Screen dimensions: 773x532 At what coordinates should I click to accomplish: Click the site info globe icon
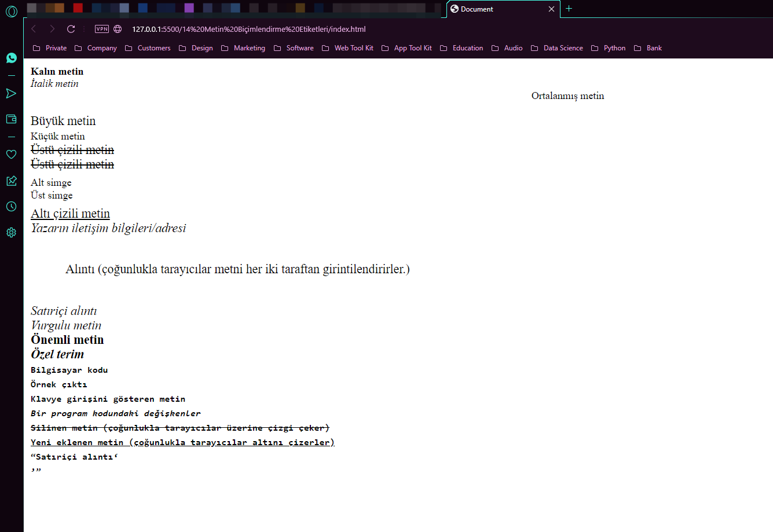(118, 29)
